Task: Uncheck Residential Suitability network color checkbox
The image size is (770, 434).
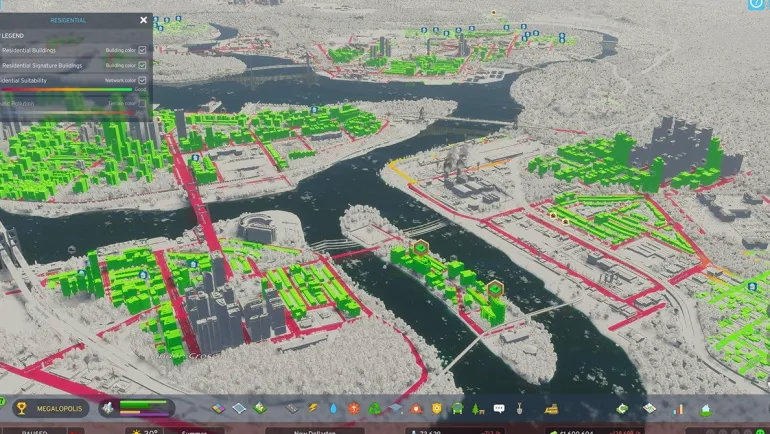Action: (x=142, y=80)
